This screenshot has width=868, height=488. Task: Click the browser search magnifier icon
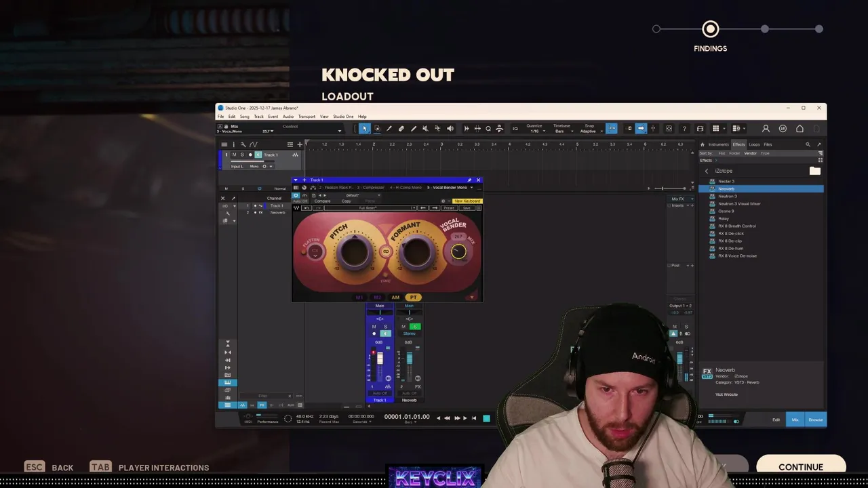click(x=808, y=144)
